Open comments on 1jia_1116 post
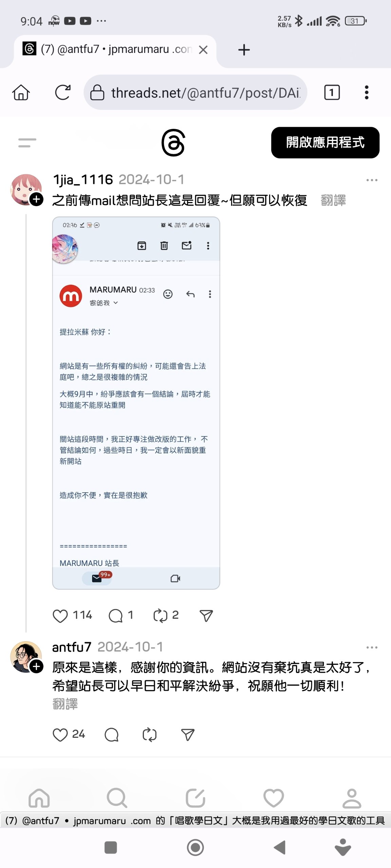Viewport: 391px width, 868px height. pyautogui.click(x=115, y=616)
